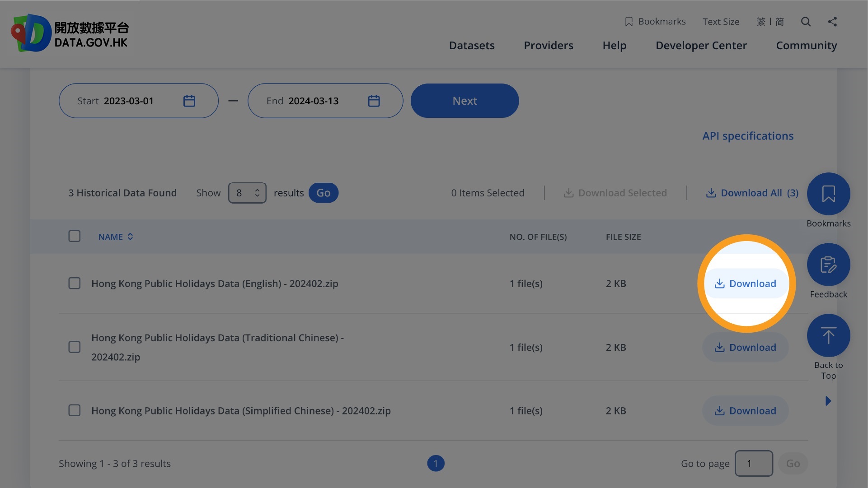Check the Simplified Chinese data row checkbox
Image resolution: width=868 pixels, height=488 pixels.
point(75,410)
